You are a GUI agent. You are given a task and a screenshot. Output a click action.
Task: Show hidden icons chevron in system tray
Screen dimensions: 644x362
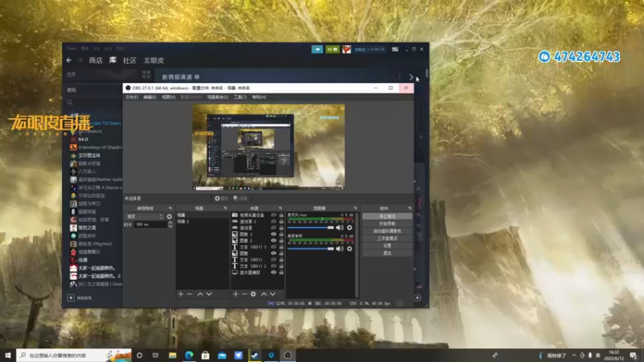[574, 356]
